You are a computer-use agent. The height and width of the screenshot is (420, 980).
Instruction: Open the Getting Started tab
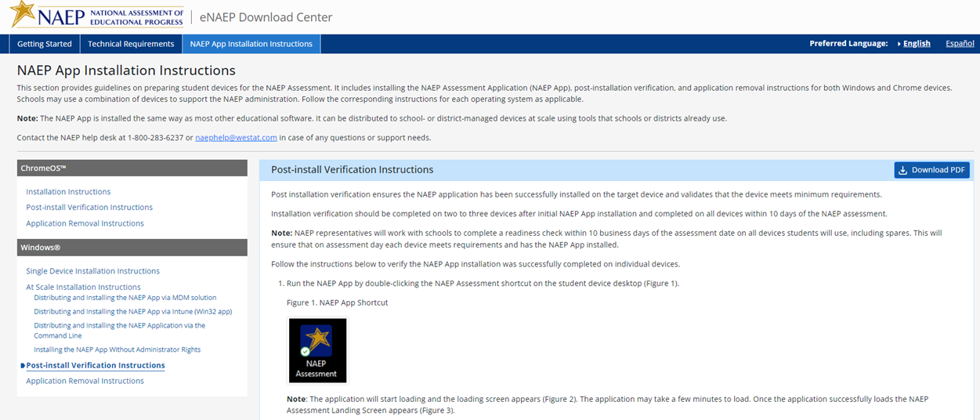[x=45, y=44]
